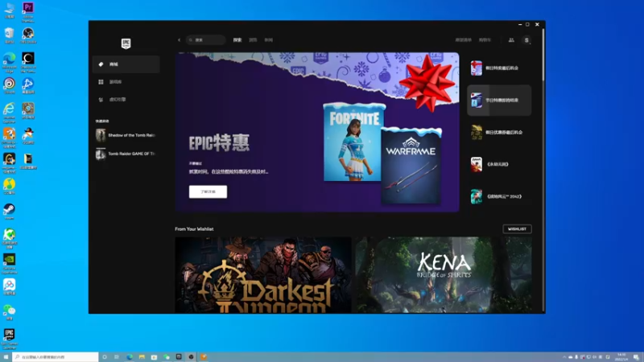644x362 pixels.
Task: Click the back arrow next to search
Action: (x=179, y=40)
